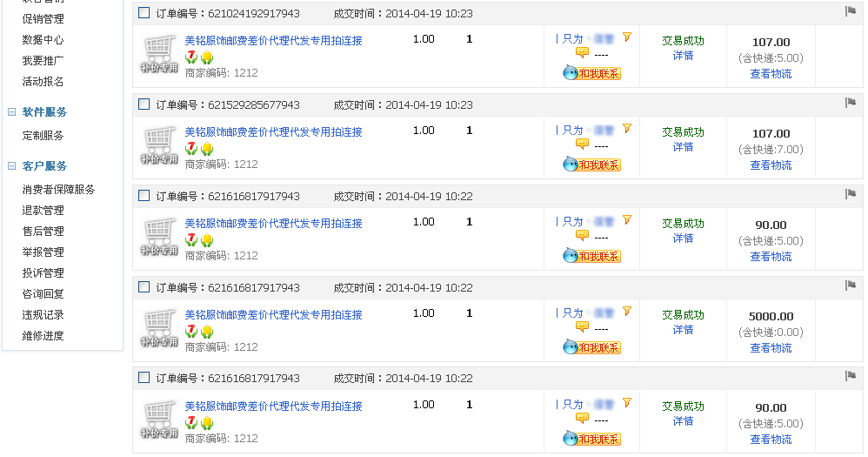The height and width of the screenshot is (457, 868).
Task: Collapse the 软件服务 sidebar section
Action: (12, 112)
